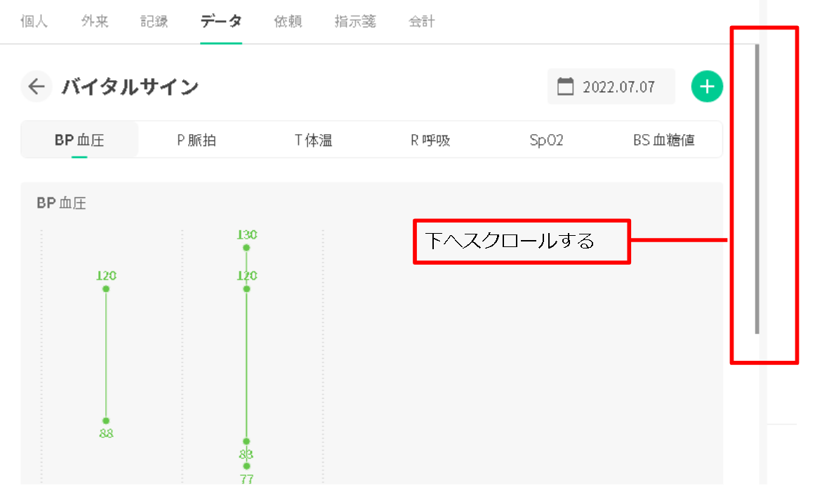Image resolution: width=822 pixels, height=504 pixels.
Task: View the R 呼吸 respiration tab
Action: (430, 140)
